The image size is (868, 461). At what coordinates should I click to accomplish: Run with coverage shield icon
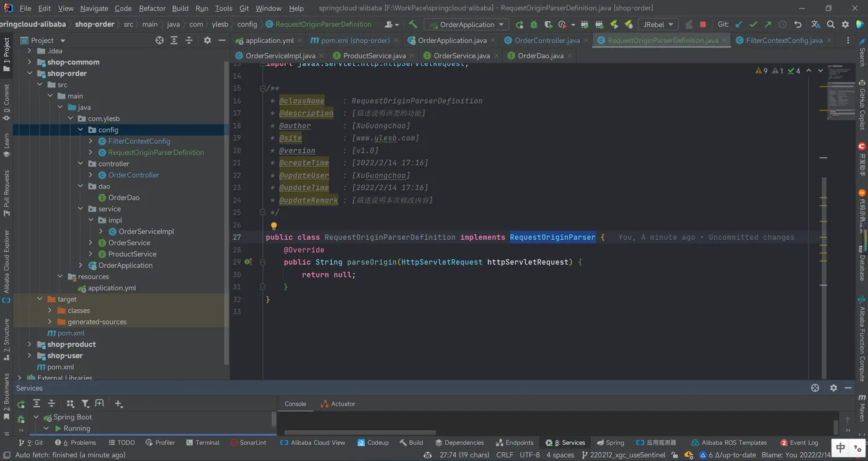click(x=548, y=25)
